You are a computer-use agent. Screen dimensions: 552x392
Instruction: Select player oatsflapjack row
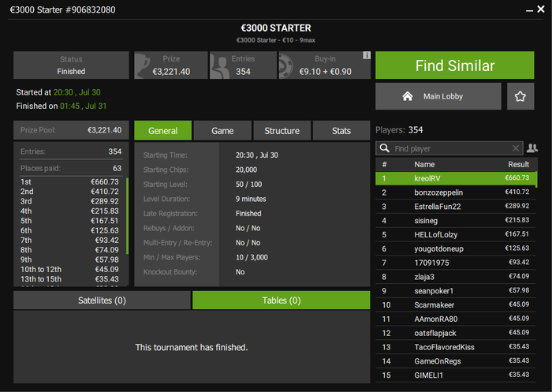(456, 333)
